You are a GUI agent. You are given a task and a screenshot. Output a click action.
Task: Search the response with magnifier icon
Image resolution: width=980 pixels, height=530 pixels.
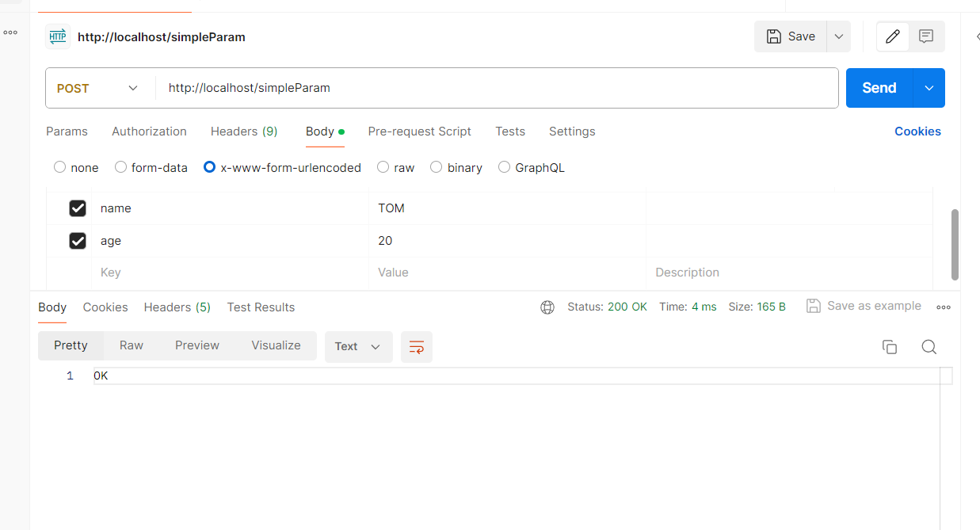click(x=929, y=347)
